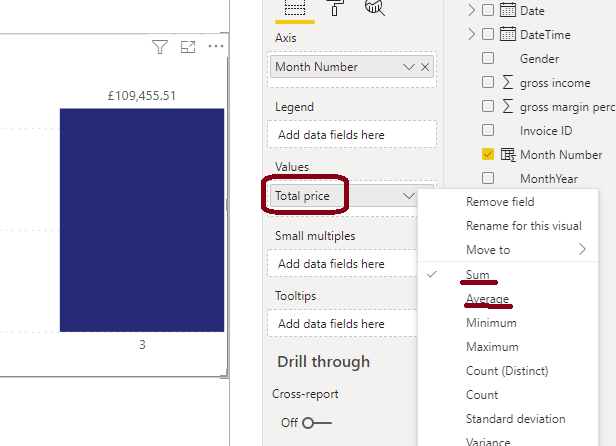
Task: Click the sigma icon beside gross margin
Action: point(508,106)
